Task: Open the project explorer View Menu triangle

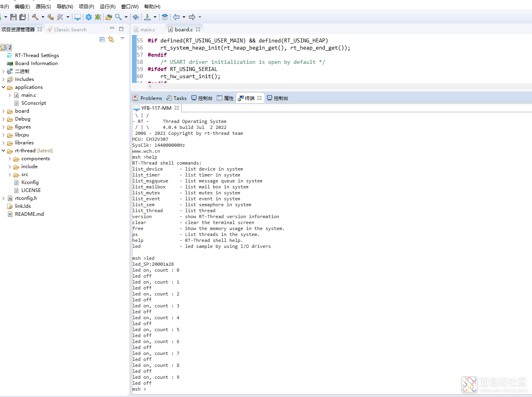Action: tap(122, 38)
